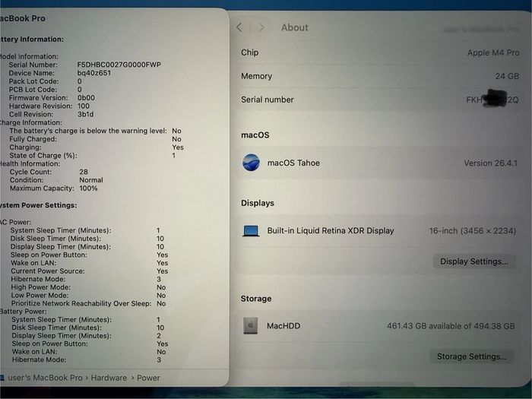Click Cell Revision value 3b1d
The width and height of the screenshot is (532, 399).
[85, 114]
